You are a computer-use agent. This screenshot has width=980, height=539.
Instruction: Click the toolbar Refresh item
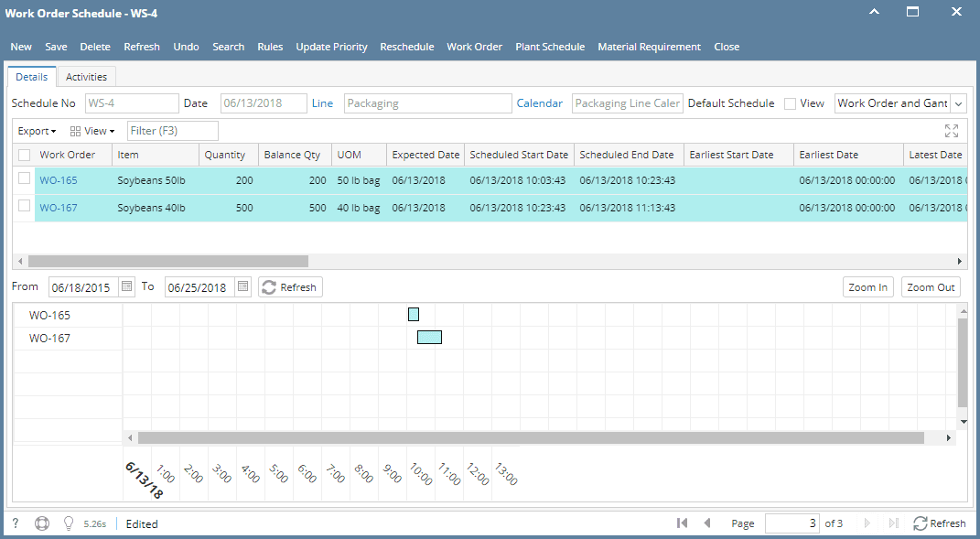142,47
